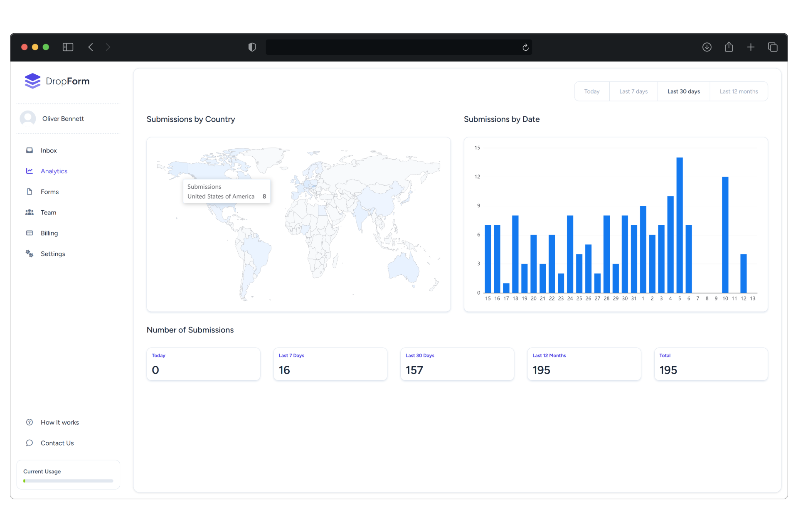Click the Contact Us link
The height and width of the screenshot is (532, 798).
(57, 443)
